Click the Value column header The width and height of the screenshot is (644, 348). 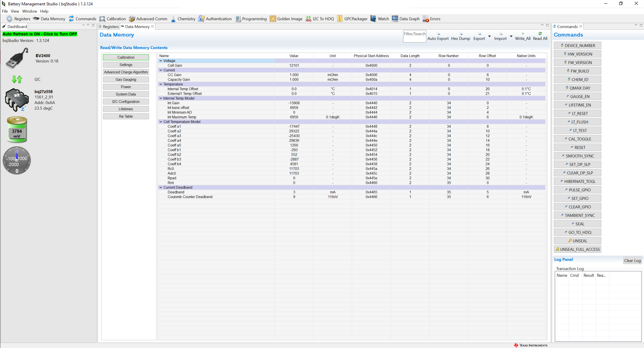tap(294, 56)
